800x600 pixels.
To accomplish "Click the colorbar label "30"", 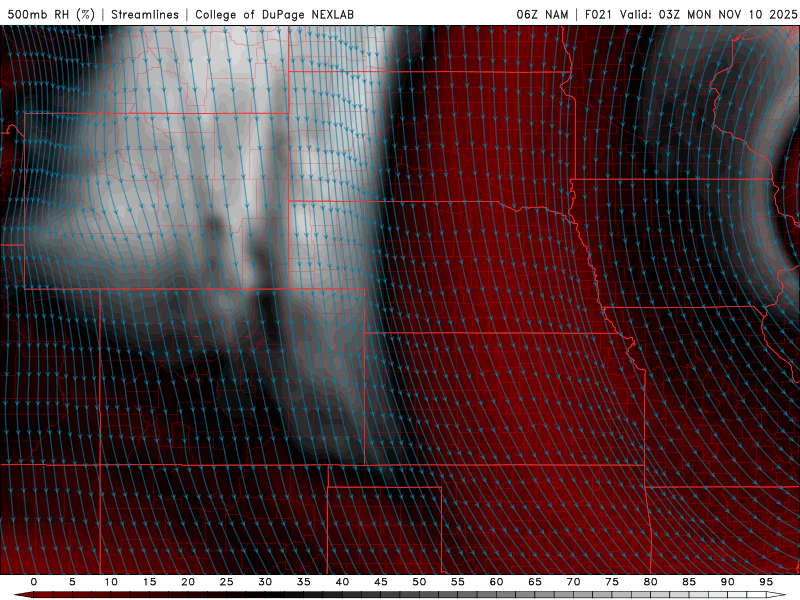I will 265,582.
